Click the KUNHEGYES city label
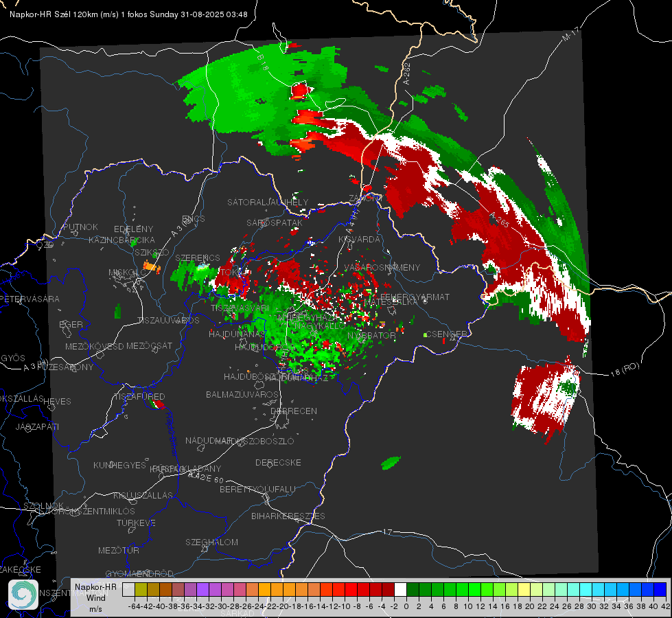Viewport: 672px width, 618px height. pos(119,466)
